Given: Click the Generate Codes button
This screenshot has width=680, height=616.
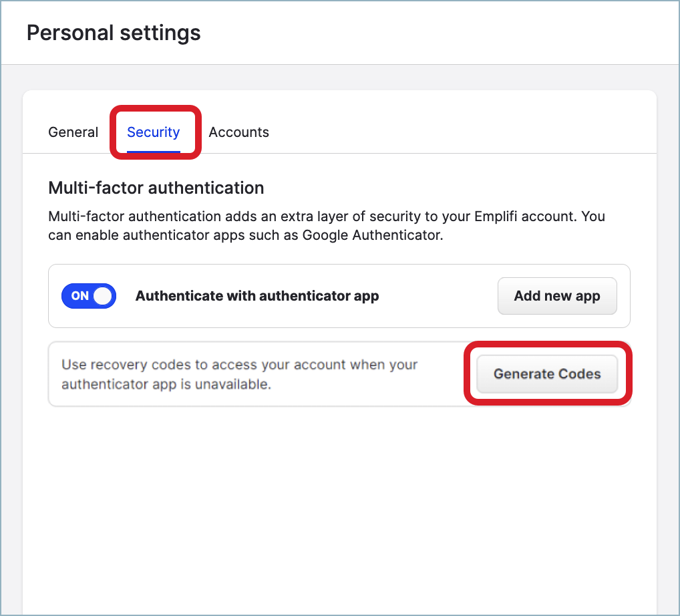Looking at the screenshot, I should 547,374.
